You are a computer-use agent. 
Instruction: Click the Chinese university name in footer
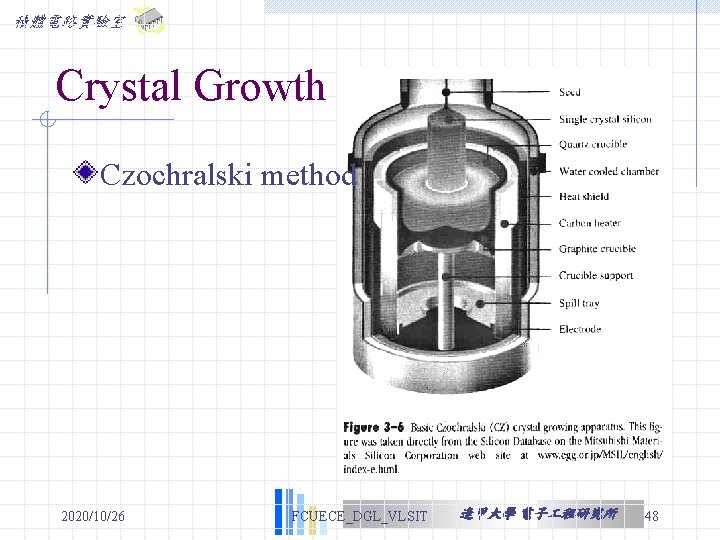point(539,514)
